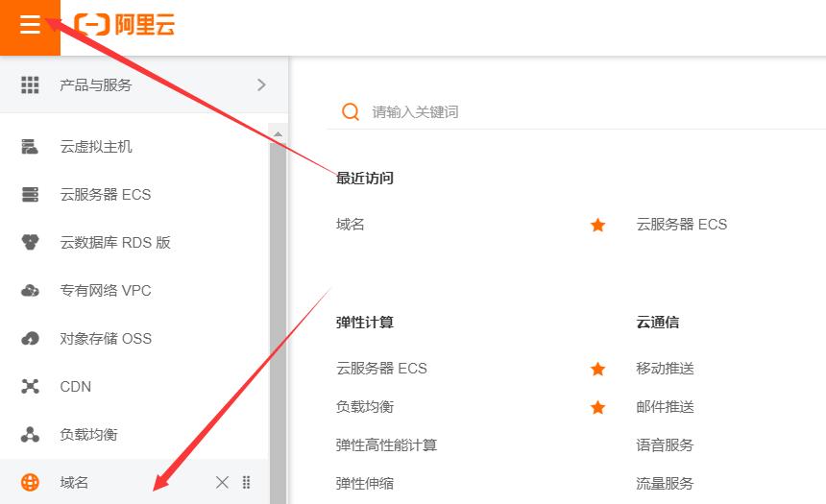Click the 专有网络 VPC cloud icon
This screenshot has width=826, height=504.
(x=30, y=290)
